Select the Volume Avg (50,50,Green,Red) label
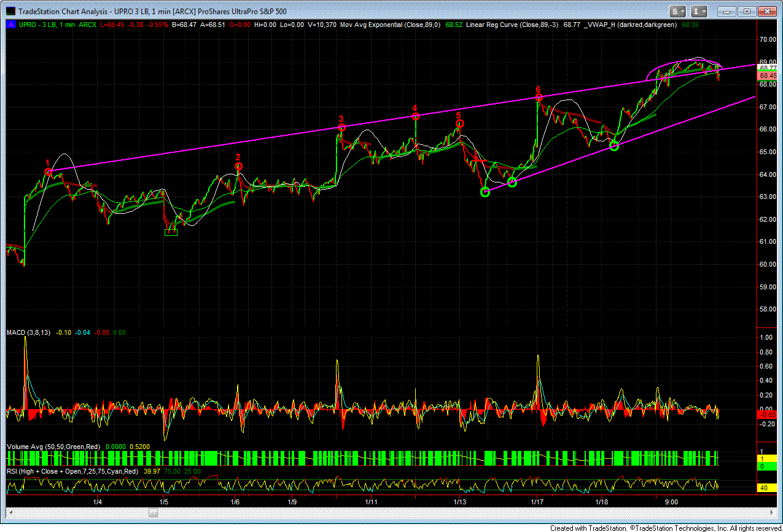The width and height of the screenshot is (783, 532). (53, 446)
